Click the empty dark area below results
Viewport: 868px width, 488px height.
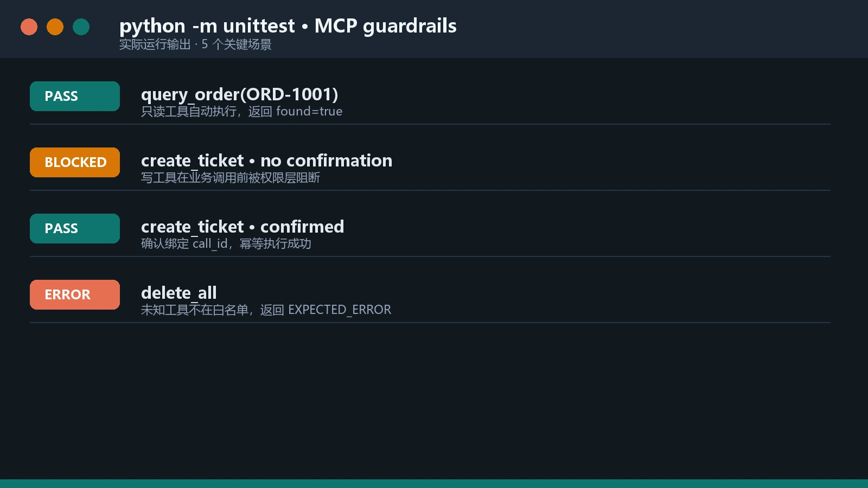click(x=434, y=401)
